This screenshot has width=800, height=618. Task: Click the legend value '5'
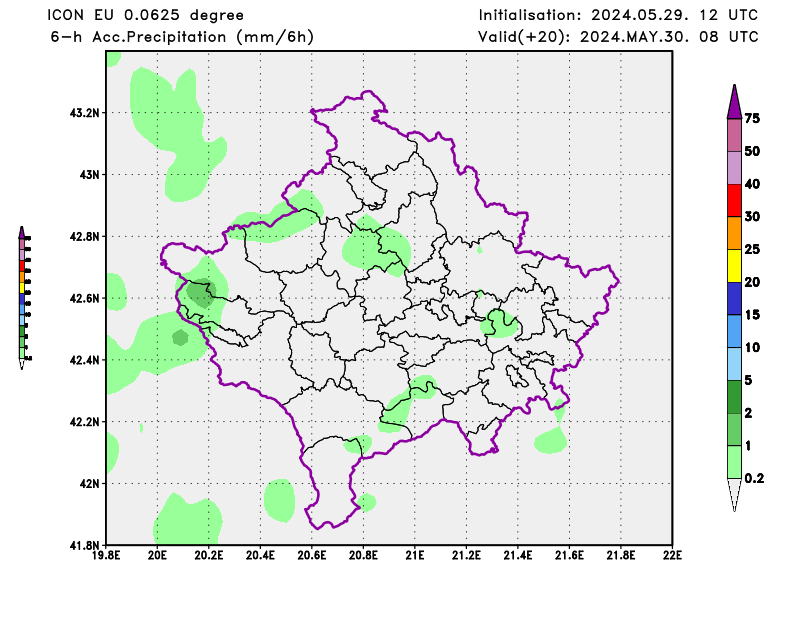coord(748,380)
